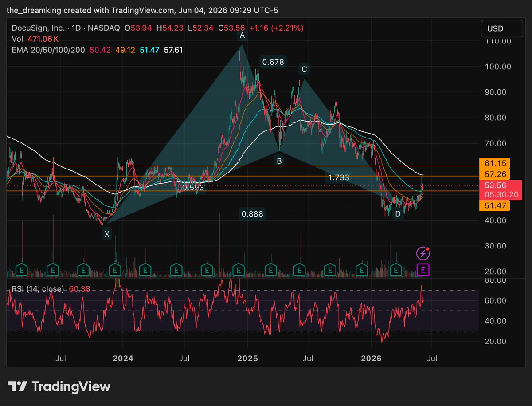Click the Vol indicator legend

16,39
